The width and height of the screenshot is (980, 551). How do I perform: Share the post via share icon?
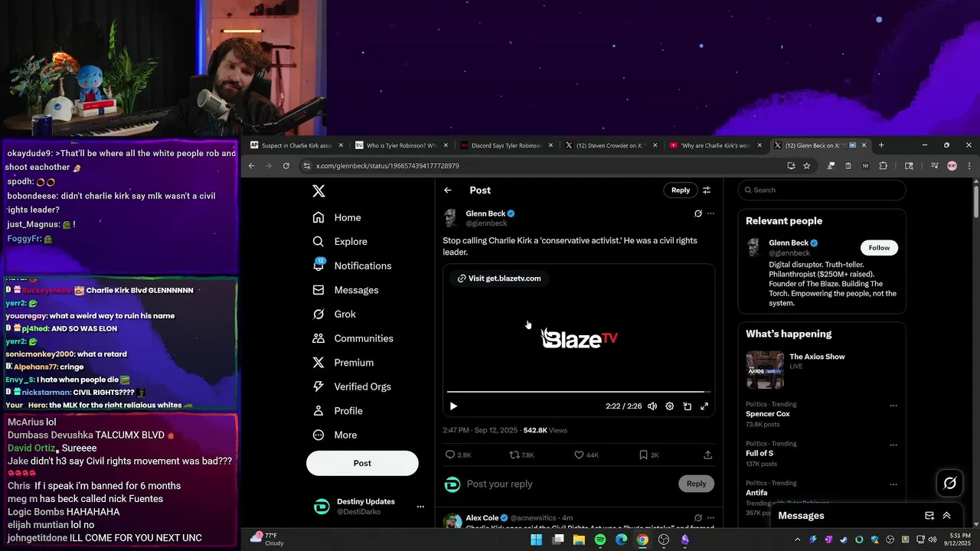(x=707, y=455)
